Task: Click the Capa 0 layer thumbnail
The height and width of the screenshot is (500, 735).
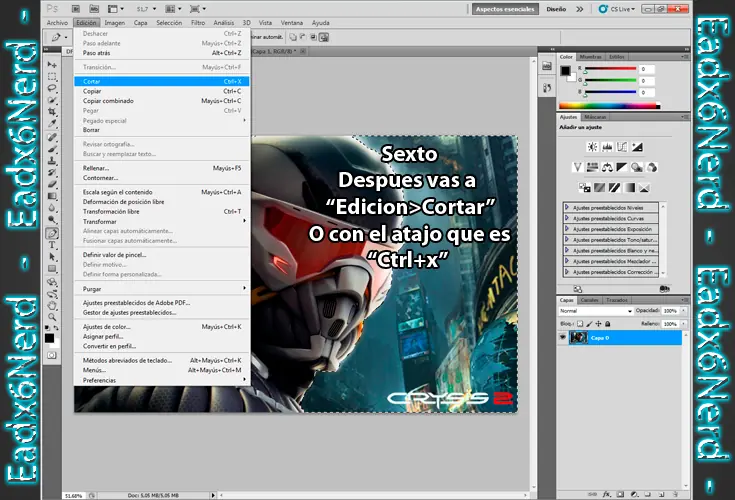Action: tap(578, 337)
